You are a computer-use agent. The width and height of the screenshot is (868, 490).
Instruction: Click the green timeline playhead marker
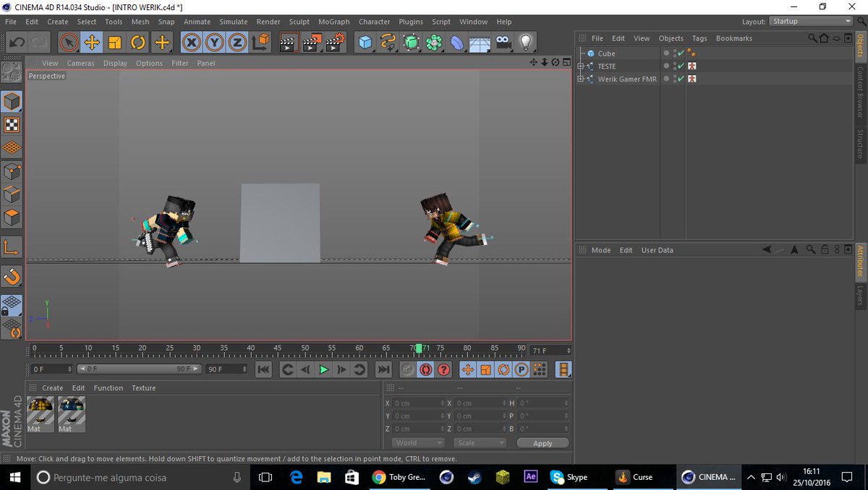tap(418, 348)
